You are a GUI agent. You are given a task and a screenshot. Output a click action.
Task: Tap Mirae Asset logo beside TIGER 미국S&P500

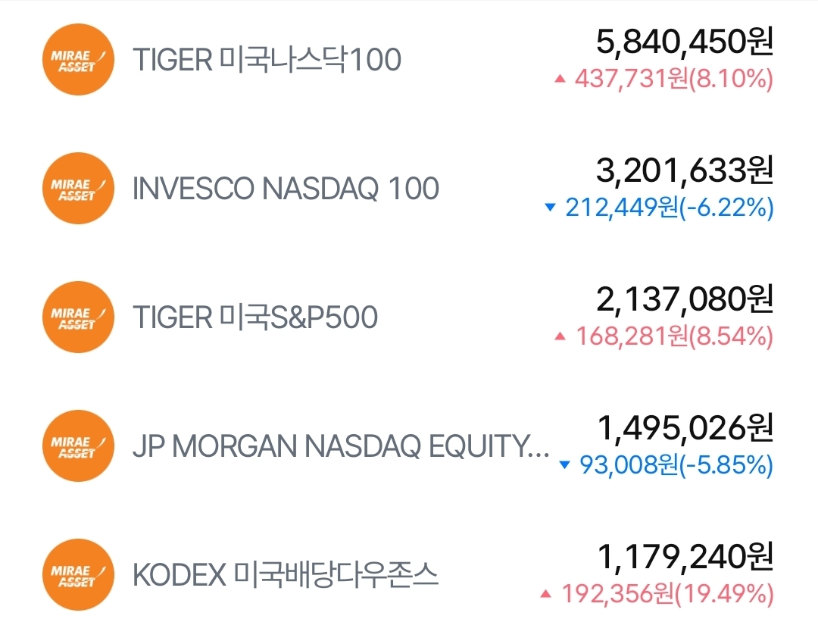pyautogui.click(x=78, y=317)
